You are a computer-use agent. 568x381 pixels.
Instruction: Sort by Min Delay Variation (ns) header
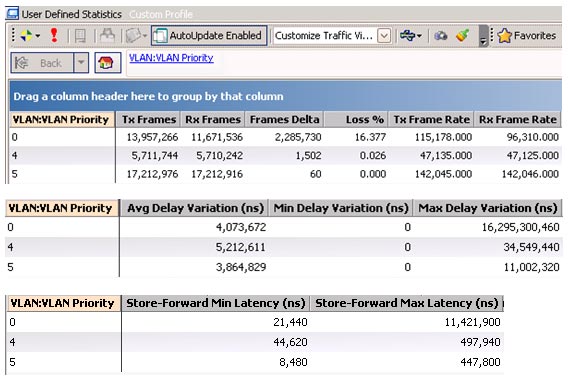pyautogui.click(x=341, y=208)
